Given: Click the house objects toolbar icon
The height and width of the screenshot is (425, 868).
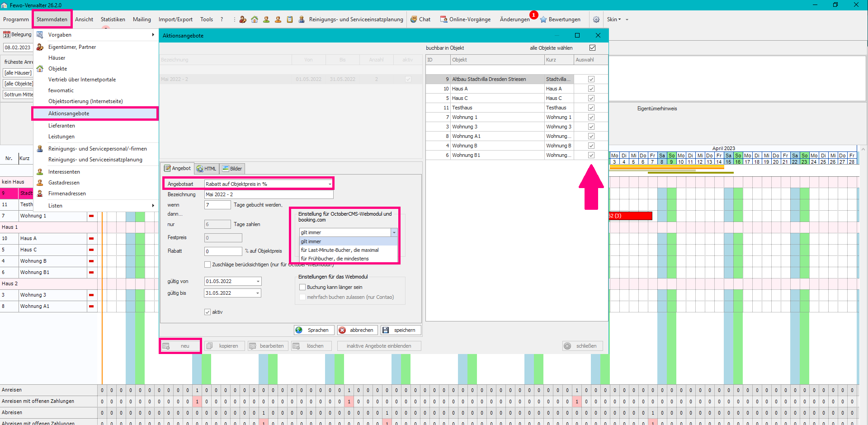Looking at the screenshot, I should [255, 19].
